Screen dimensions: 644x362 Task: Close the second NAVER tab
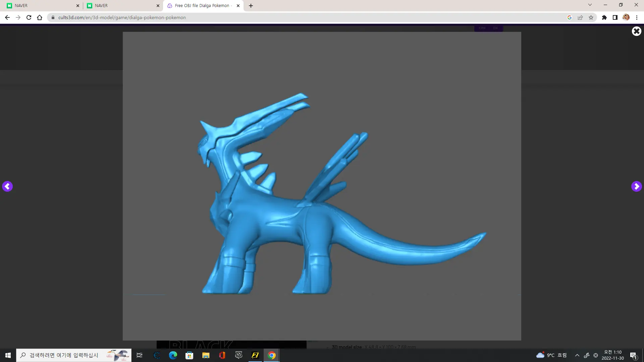coord(158,6)
